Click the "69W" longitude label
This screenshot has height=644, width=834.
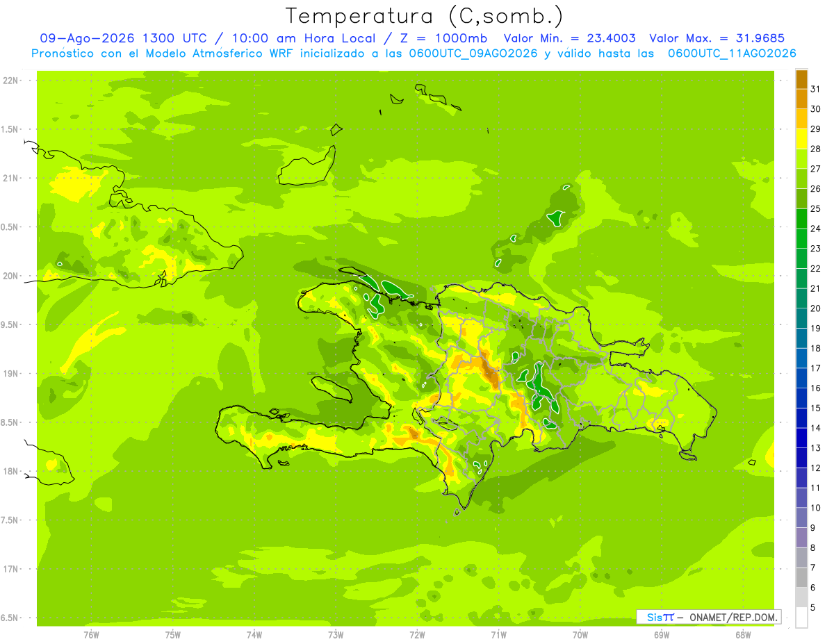click(x=662, y=634)
